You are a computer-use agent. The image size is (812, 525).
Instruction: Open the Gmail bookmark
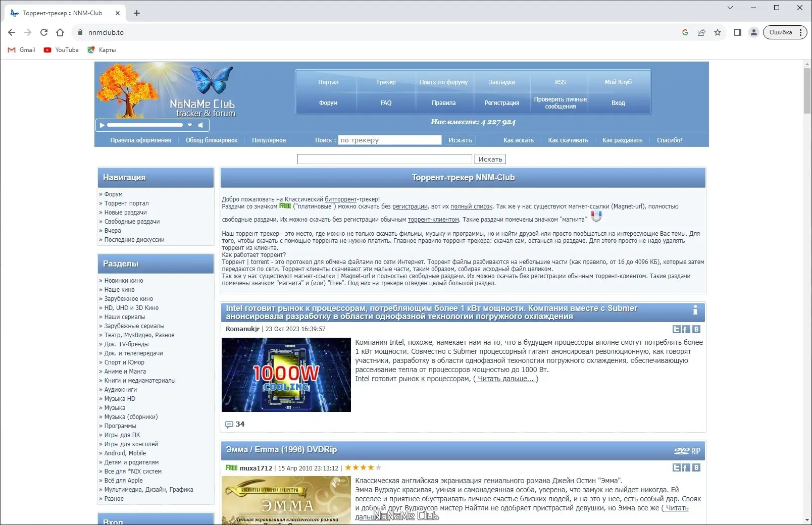22,50
